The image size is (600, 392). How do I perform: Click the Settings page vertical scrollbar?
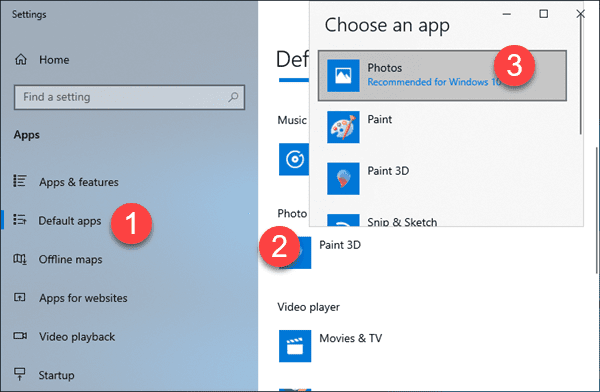coord(597,211)
